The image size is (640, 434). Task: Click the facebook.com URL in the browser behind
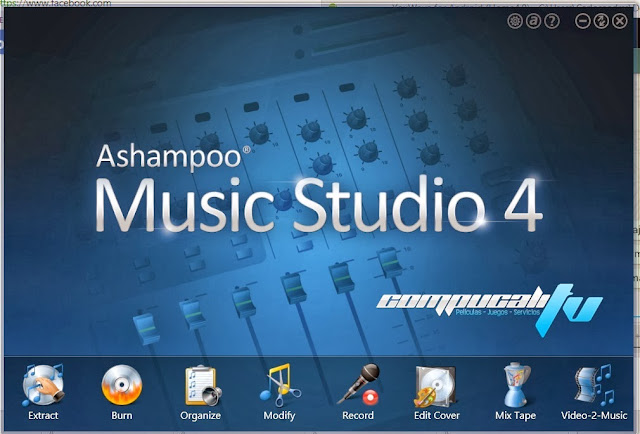56,3
